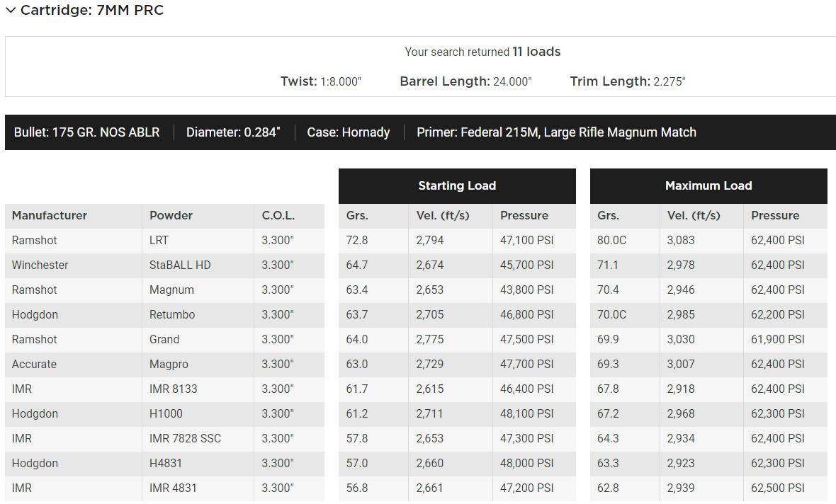
Task: Click starting pressure 45,700 PSI
Action: click(527, 265)
